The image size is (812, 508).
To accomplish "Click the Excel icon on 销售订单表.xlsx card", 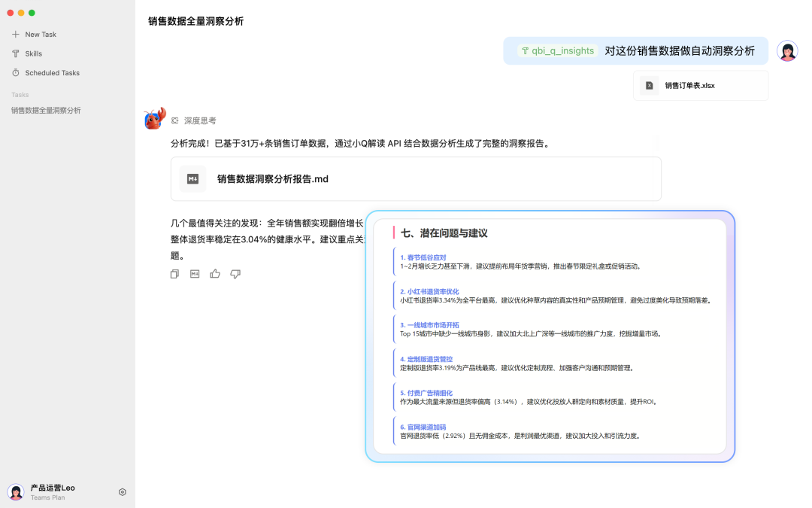I will pos(648,85).
